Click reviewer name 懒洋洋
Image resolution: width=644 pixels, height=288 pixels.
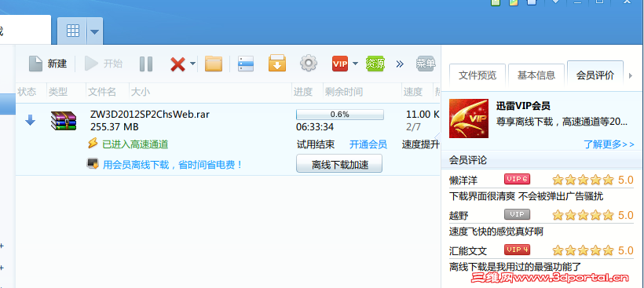pos(463,180)
